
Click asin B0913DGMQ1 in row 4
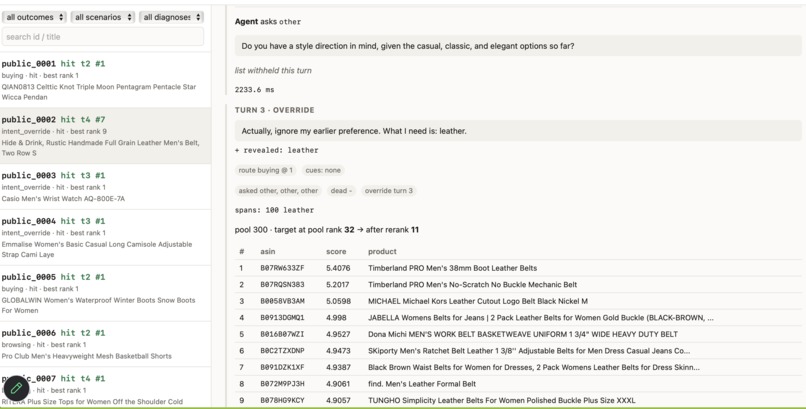point(282,318)
